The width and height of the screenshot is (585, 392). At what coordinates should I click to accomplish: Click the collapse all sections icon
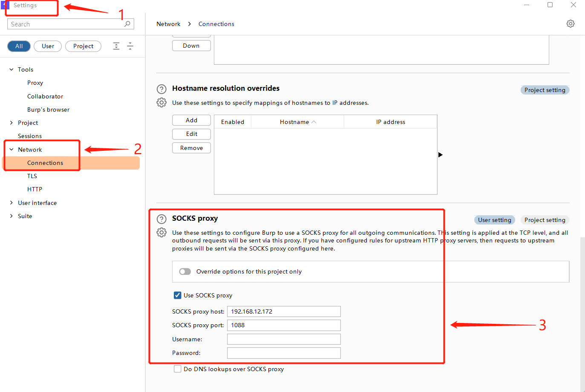[130, 46]
